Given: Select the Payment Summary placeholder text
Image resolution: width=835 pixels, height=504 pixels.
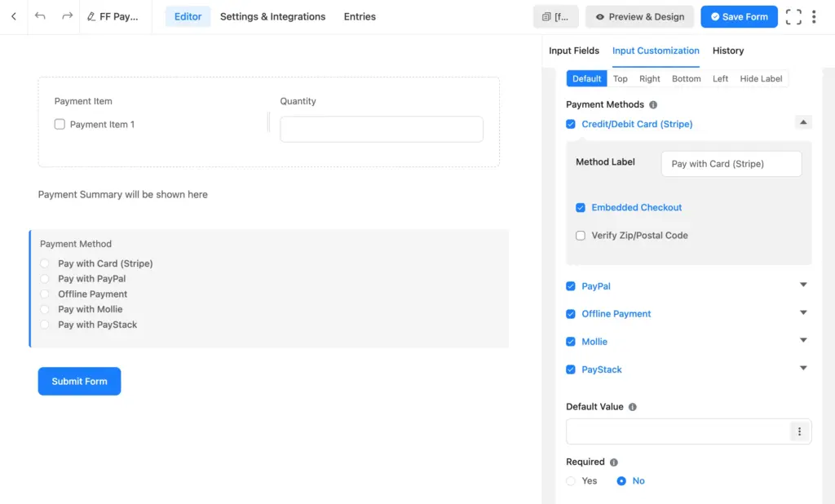Looking at the screenshot, I should (x=122, y=195).
